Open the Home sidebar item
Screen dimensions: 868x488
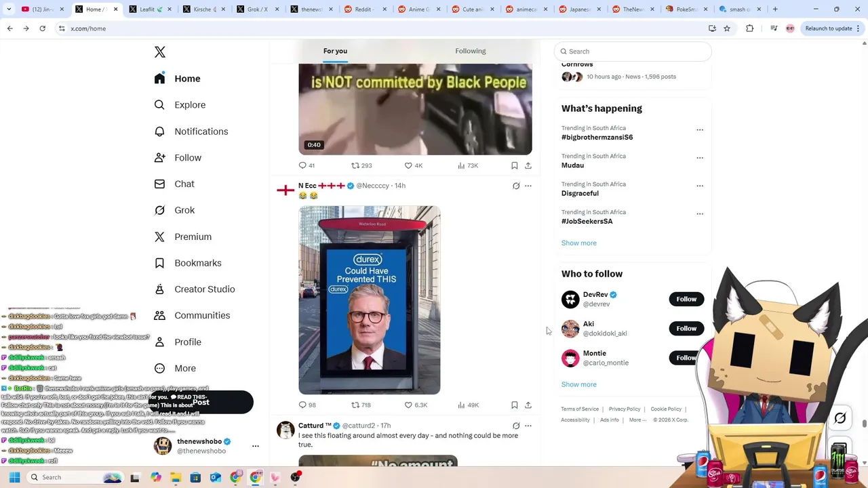(x=177, y=79)
